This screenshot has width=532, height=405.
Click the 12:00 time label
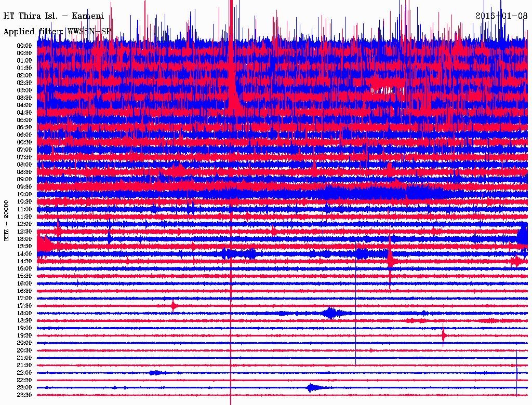pyautogui.click(x=24, y=224)
